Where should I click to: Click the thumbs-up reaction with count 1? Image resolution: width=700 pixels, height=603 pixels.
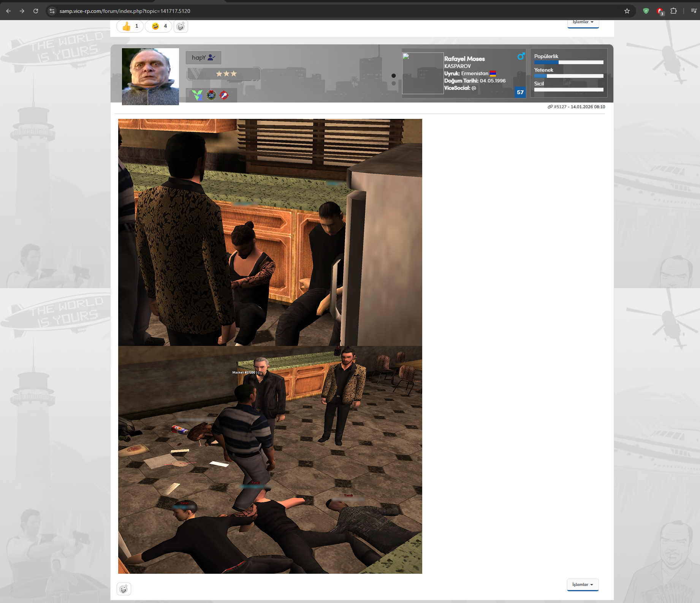[x=130, y=26]
